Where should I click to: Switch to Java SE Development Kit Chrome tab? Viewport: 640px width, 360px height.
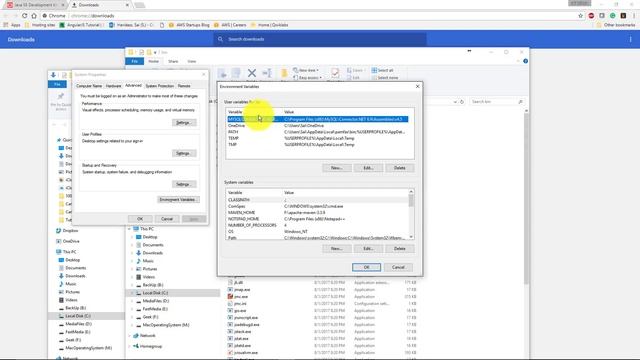[35, 5]
